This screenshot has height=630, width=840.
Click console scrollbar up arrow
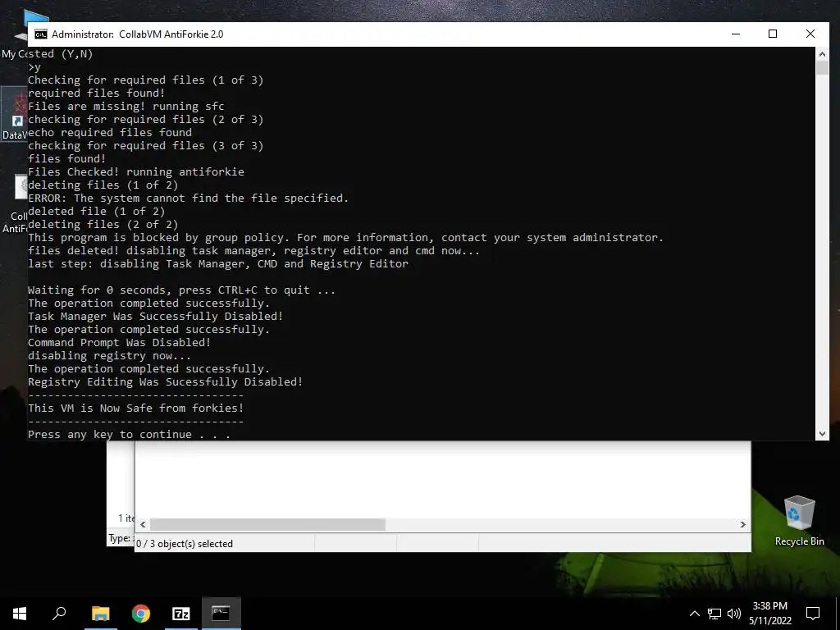[x=822, y=53]
